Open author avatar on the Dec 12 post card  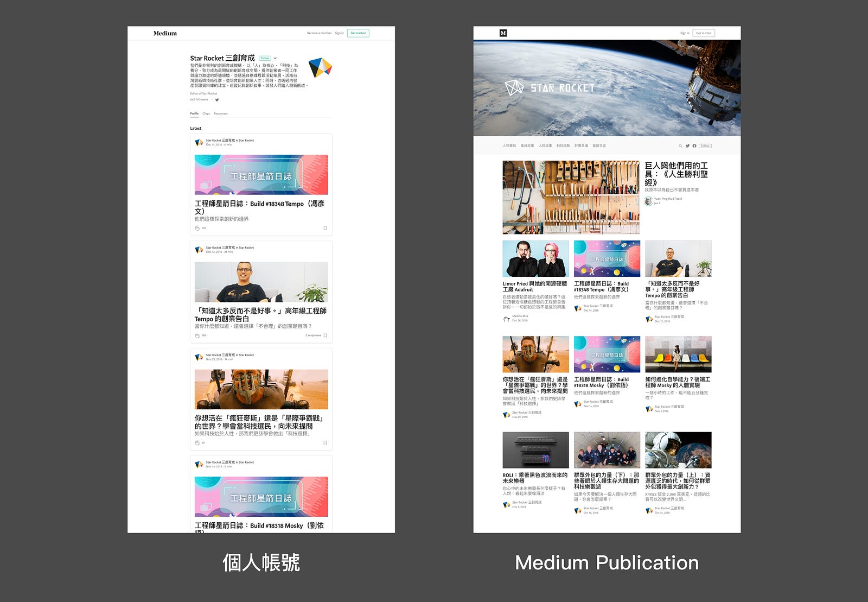tap(199, 250)
